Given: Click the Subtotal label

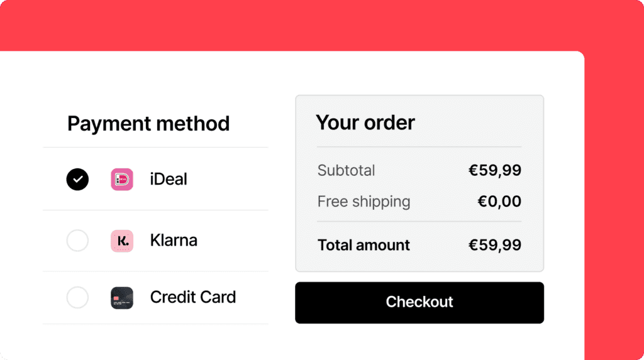Looking at the screenshot, I should click(347, 170).
